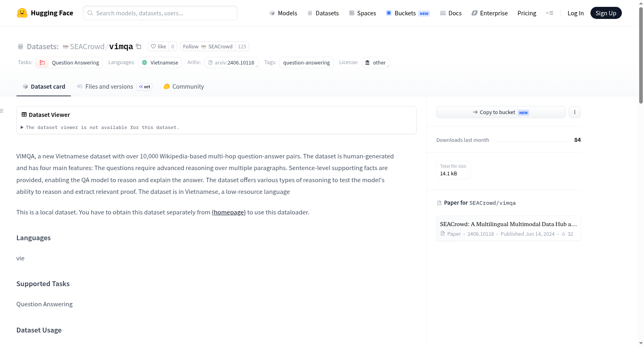The height and width of the screenshot is (347, 644).
Task: Click the heart like icon
Action: pyautogui.click(x=153, y=46)
